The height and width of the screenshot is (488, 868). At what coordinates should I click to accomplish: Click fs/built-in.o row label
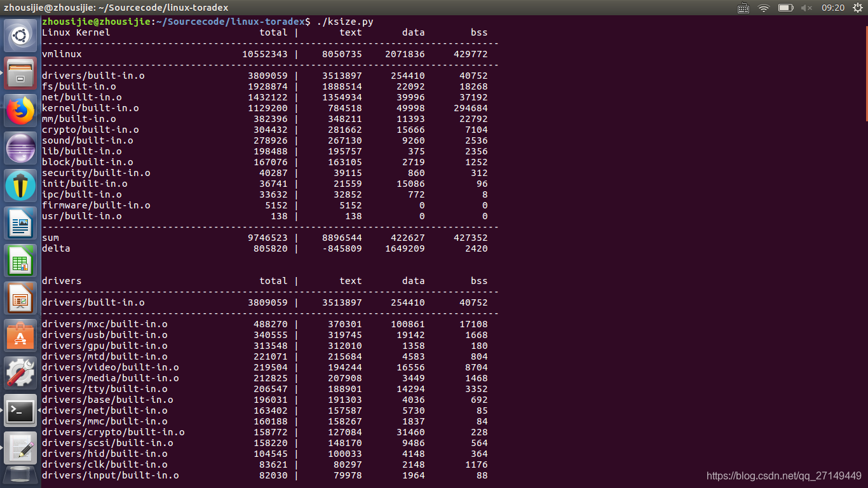79,86
